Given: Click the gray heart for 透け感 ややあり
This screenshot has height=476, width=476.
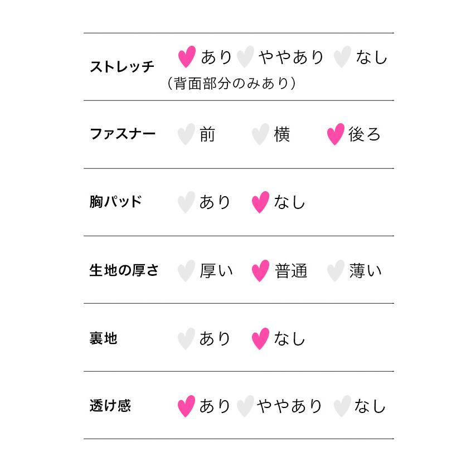Looking at the screenshot, I should pos(245,406).
